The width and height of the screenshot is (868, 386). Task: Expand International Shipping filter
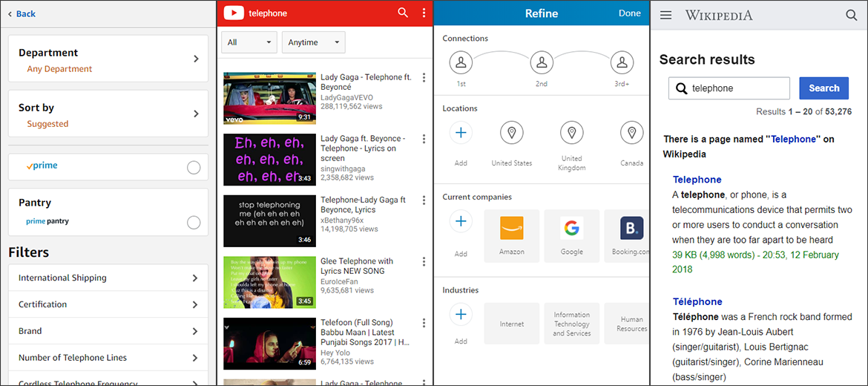[108, 278]
